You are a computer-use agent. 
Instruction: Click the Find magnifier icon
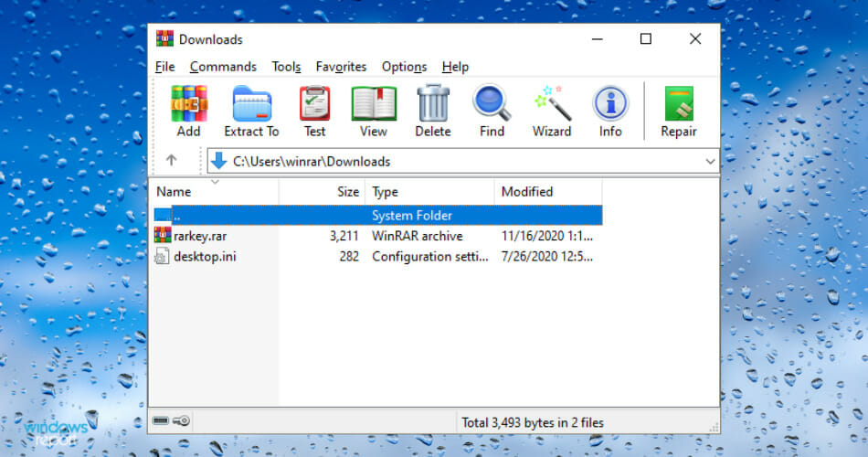pos(492,103)
